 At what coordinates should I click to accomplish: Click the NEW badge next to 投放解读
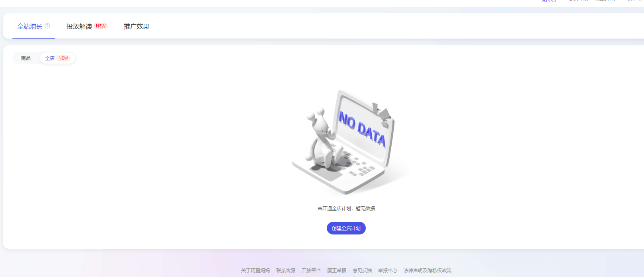tap(101, 26)
